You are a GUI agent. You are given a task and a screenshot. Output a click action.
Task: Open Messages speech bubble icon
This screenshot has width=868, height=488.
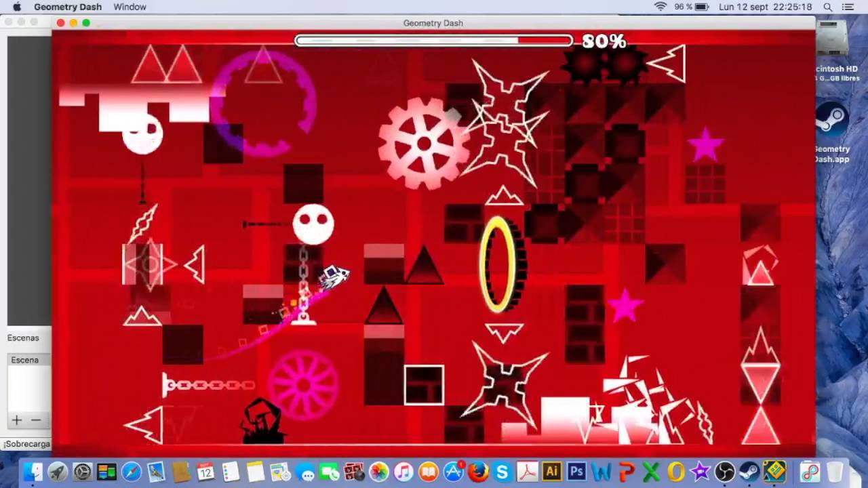point(304,472)
